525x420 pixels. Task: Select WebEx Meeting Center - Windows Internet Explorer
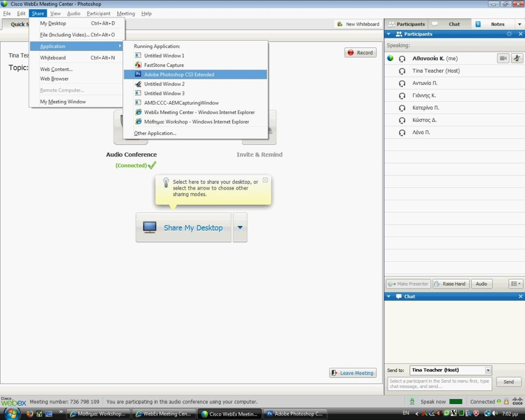[x=195, y=112]
